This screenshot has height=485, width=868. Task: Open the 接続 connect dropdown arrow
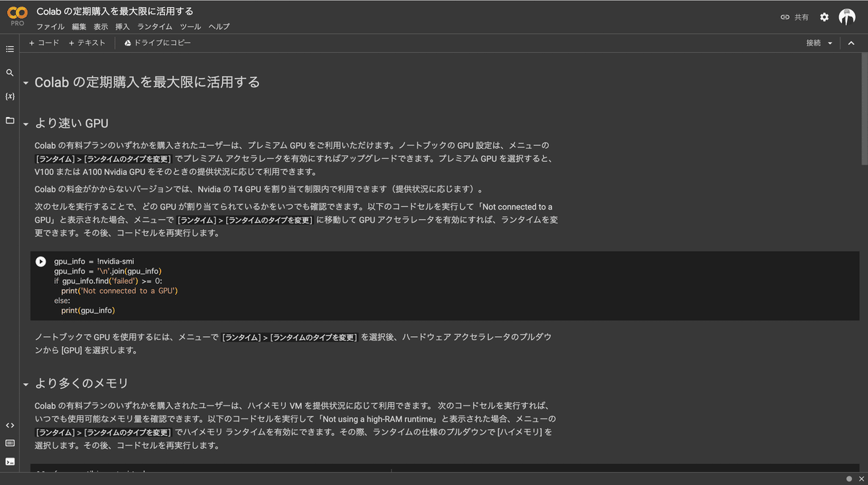[830, 43]
